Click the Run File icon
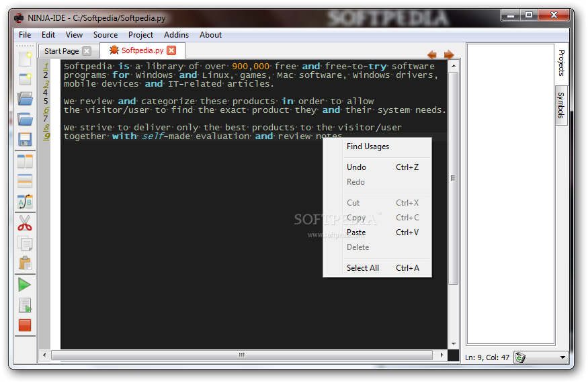Screen dimensions: 588x383 click(x=25, y=305)
